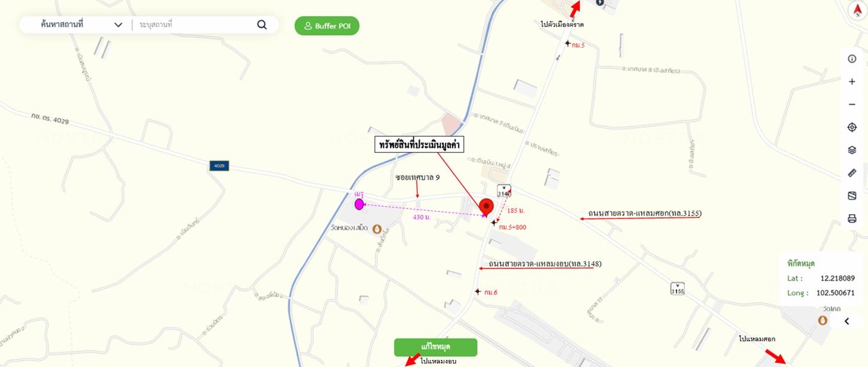
Task: Select the ruler measure tool
Action: (852, 173)
